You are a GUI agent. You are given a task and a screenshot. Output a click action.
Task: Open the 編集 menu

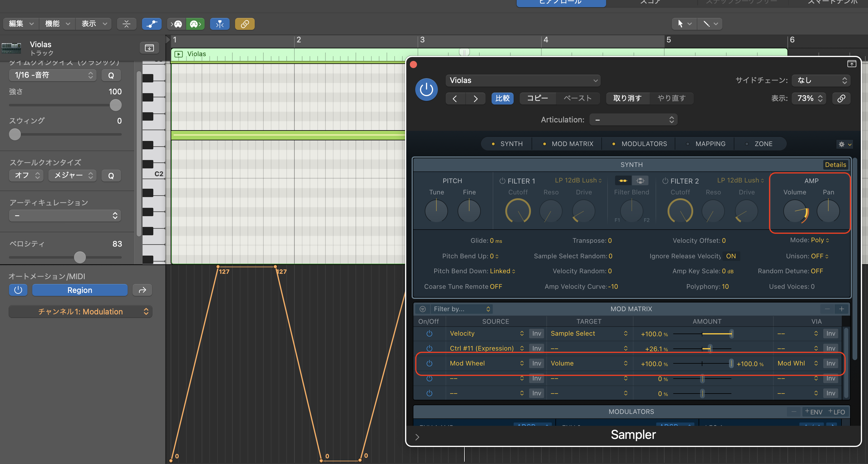coord(21,24)
